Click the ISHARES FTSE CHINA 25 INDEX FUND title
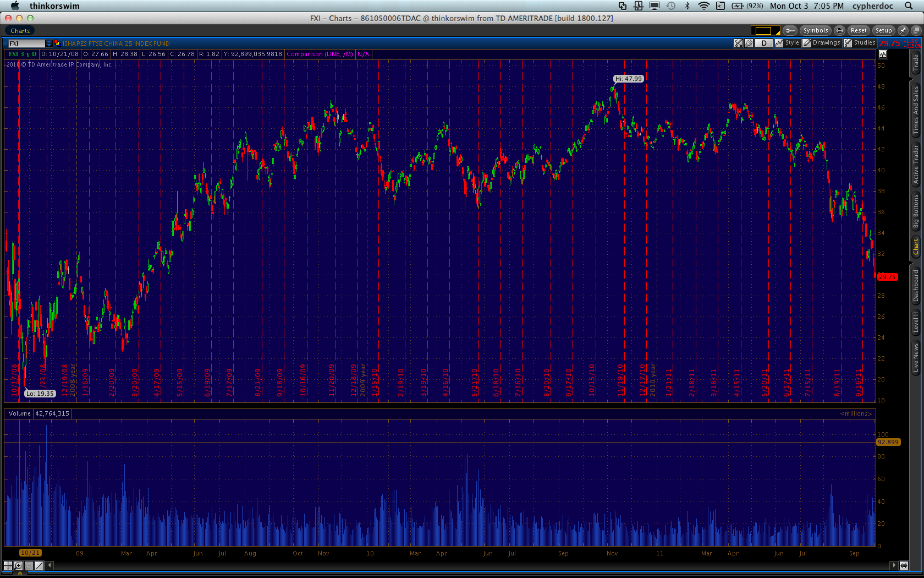This screenshot has width=924, height=578. 116,43
